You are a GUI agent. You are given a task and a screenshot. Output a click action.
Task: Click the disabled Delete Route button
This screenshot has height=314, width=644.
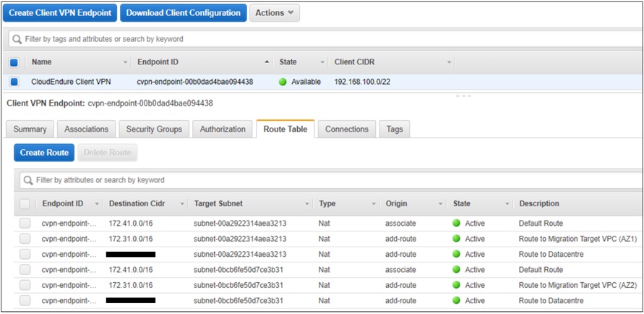point(107,153)
